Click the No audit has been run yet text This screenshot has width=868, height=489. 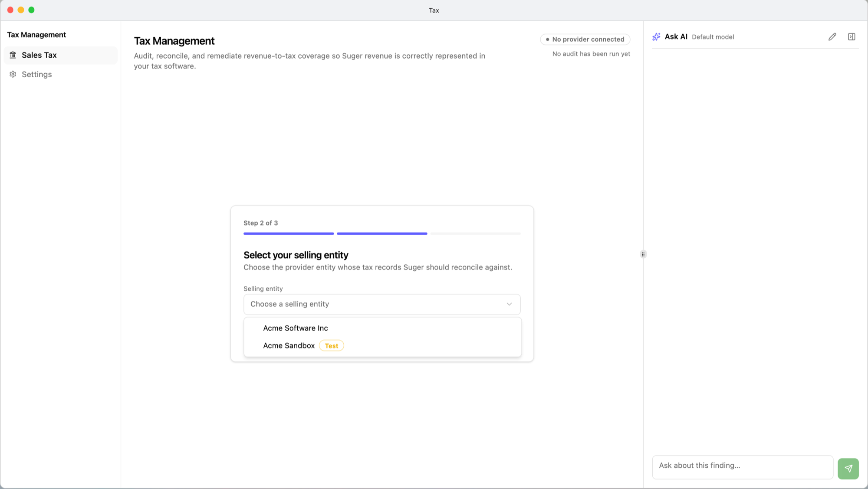click(x=591, y=54)
